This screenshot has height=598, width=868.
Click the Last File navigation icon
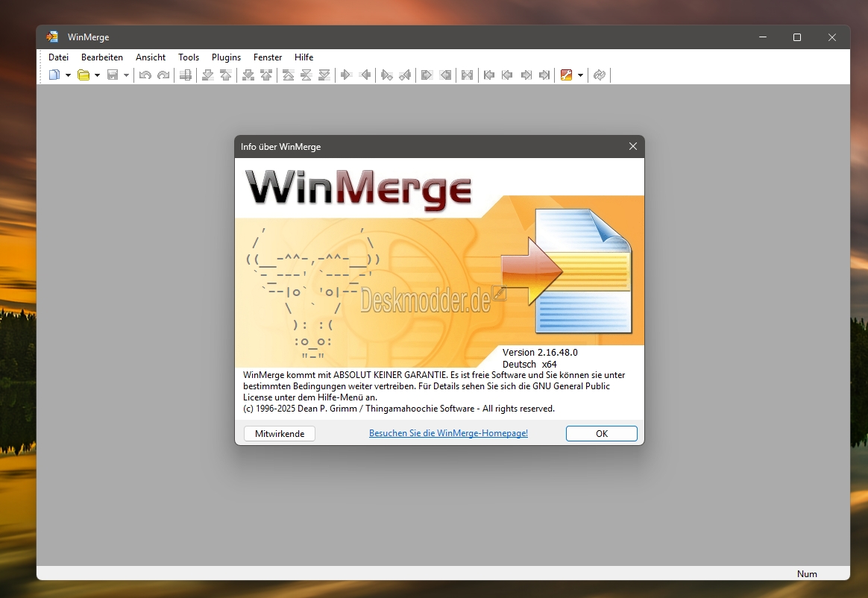click(544, 75)
